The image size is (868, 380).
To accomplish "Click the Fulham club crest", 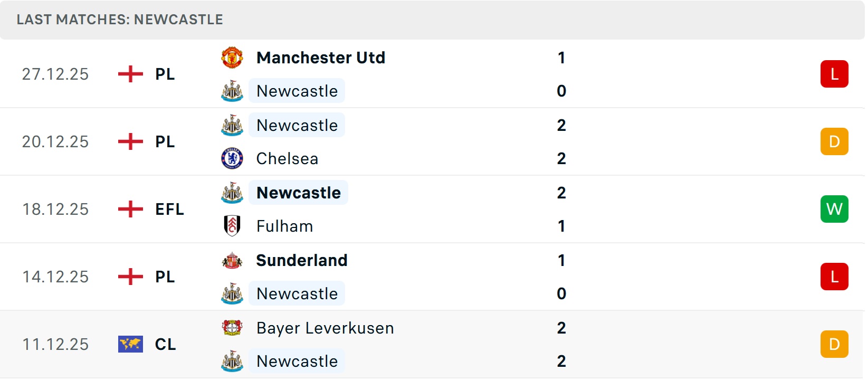I will click(x=232, y=226).
